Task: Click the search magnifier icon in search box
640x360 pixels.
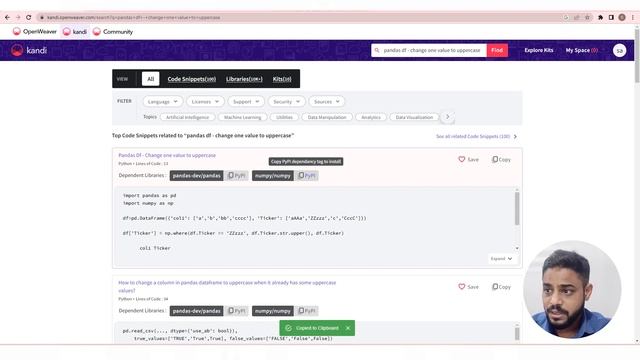Action: pyautogui.click(x=377, y=50)
